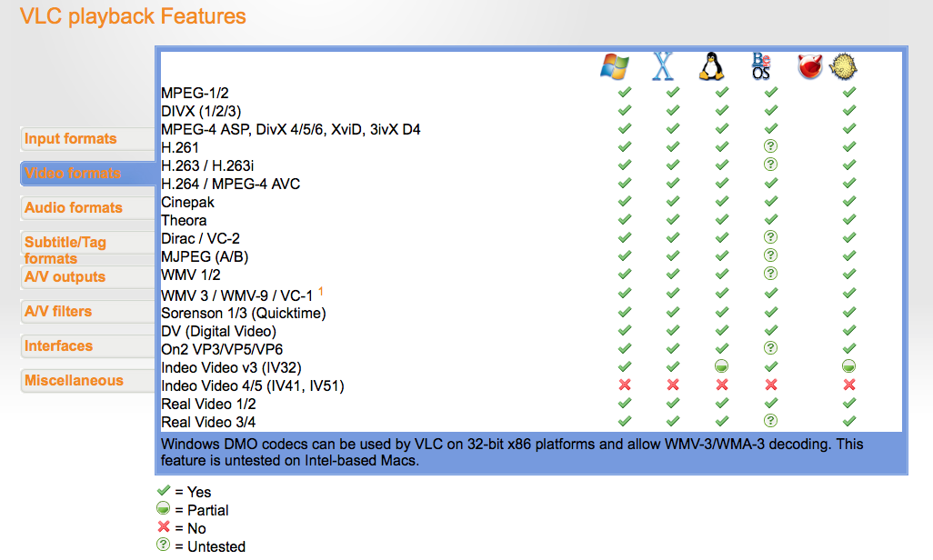Click MPEG-1/2 checkmark under Windows

point(625,92)
